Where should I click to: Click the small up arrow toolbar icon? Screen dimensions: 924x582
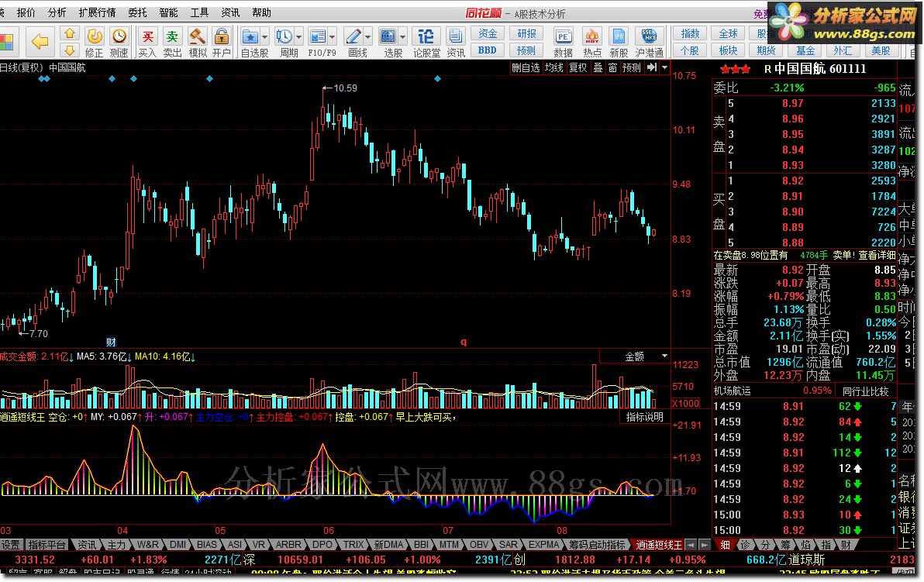[x=70, y=33]
